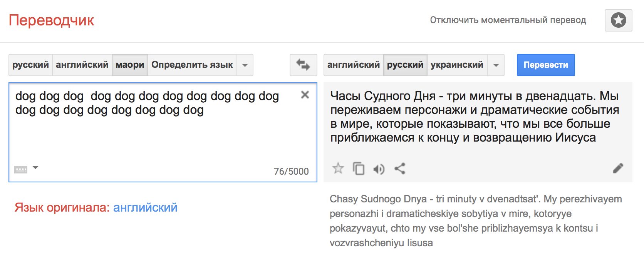Clear the source text with the X icon
The height and width of the screenshot is (257, 644).
(305, 95)
